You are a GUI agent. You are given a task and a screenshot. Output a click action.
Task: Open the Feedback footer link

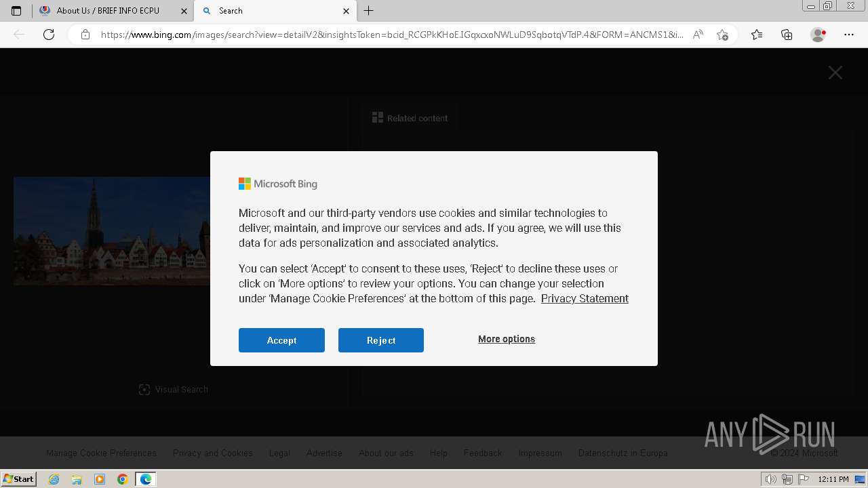[x=483, y=453]
